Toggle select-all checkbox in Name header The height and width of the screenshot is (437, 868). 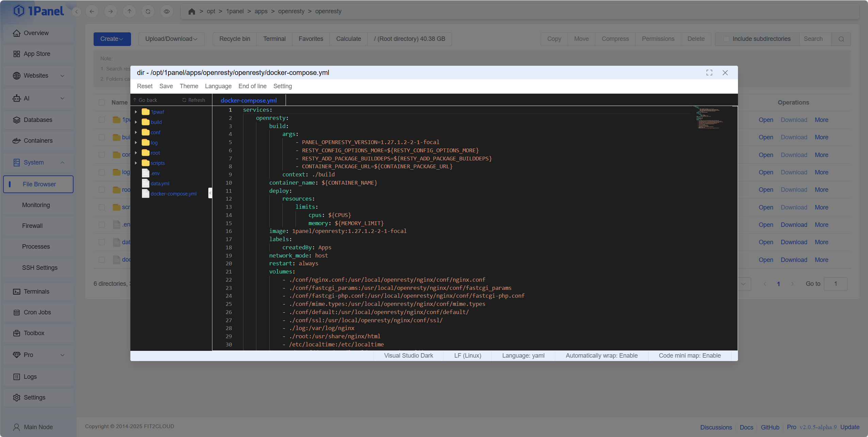click(102, 103)
